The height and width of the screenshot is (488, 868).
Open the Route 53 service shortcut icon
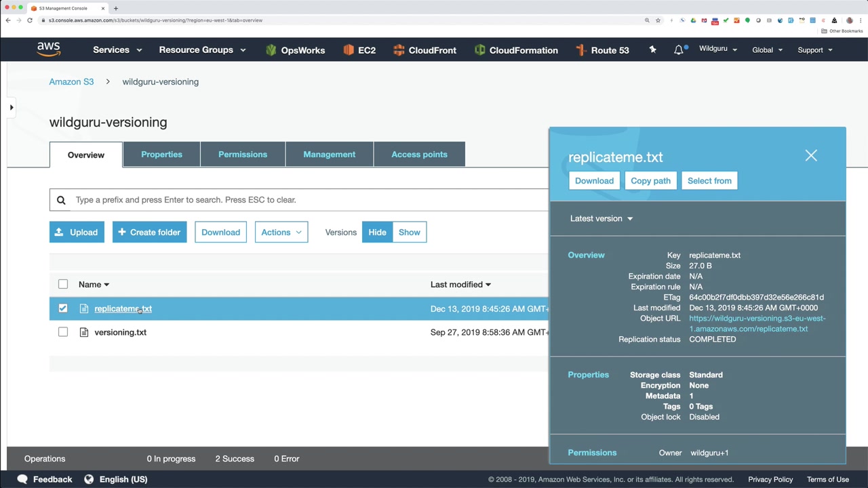coord(580,50)
